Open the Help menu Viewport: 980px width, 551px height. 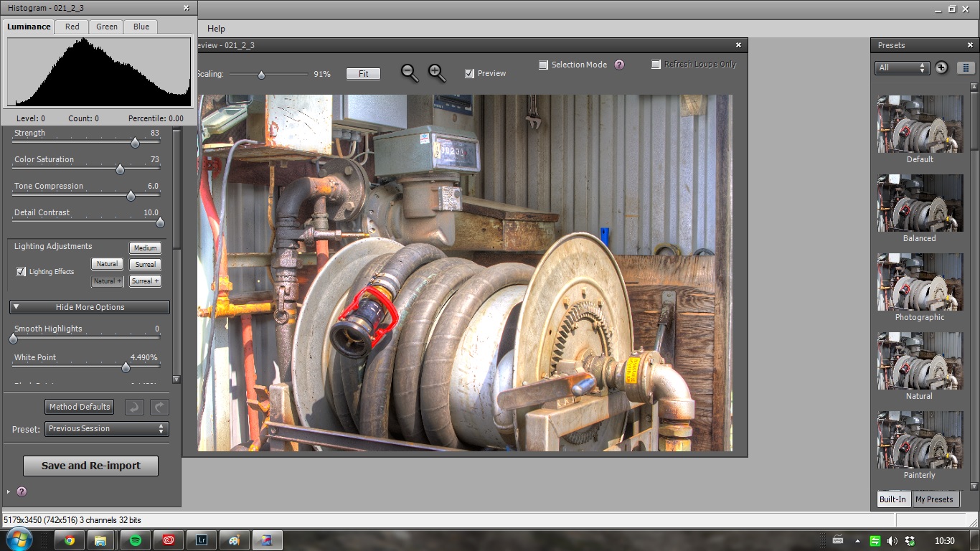216,29
